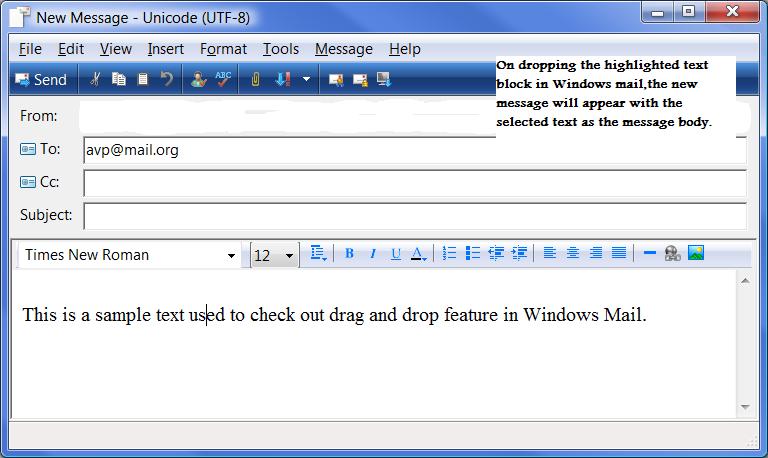Click the insert picture icon
Image resolution: width=768 pixels, height=458 pixels.
696,253
